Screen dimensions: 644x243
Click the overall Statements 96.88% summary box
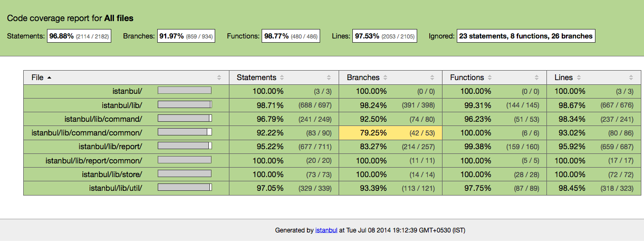point(79,36)
